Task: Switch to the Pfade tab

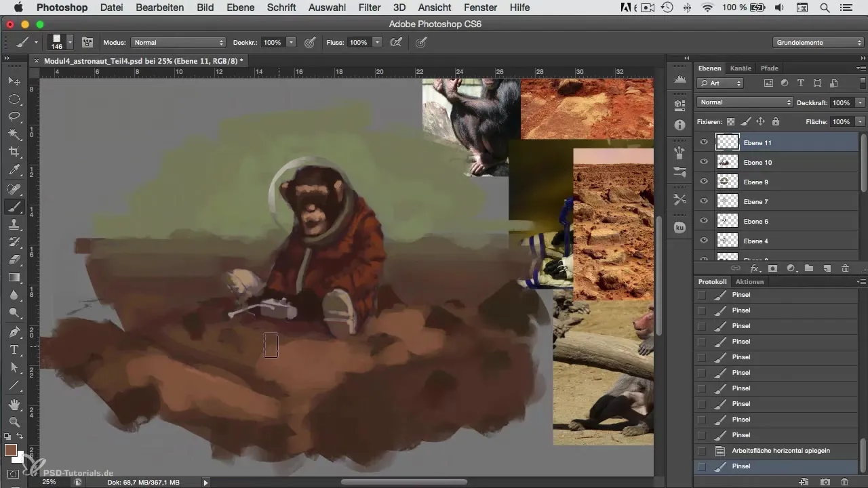Action: coord(769,68)
